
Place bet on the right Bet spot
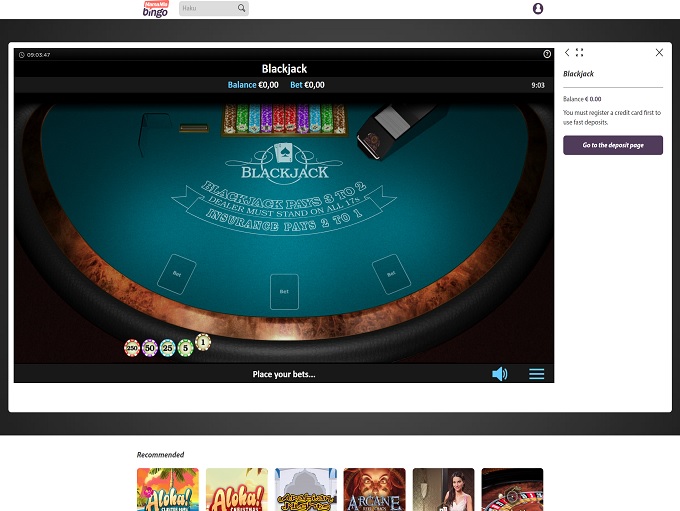tap(390, 272)
